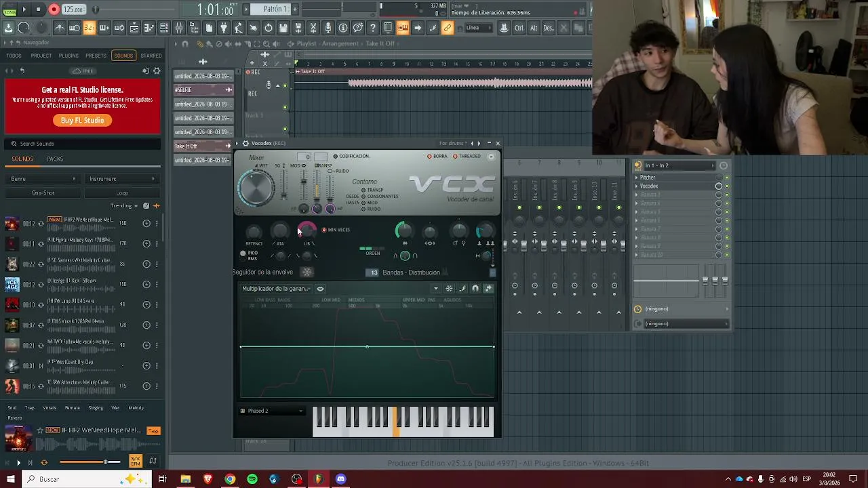Toggle the TRANSP contour option
This screenshot has width=868, height=488.
coord(372,190)
